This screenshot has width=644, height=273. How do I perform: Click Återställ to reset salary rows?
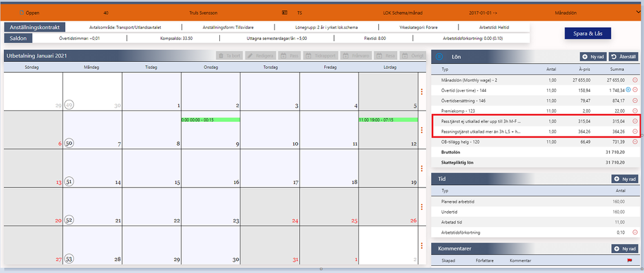[623, 57]
